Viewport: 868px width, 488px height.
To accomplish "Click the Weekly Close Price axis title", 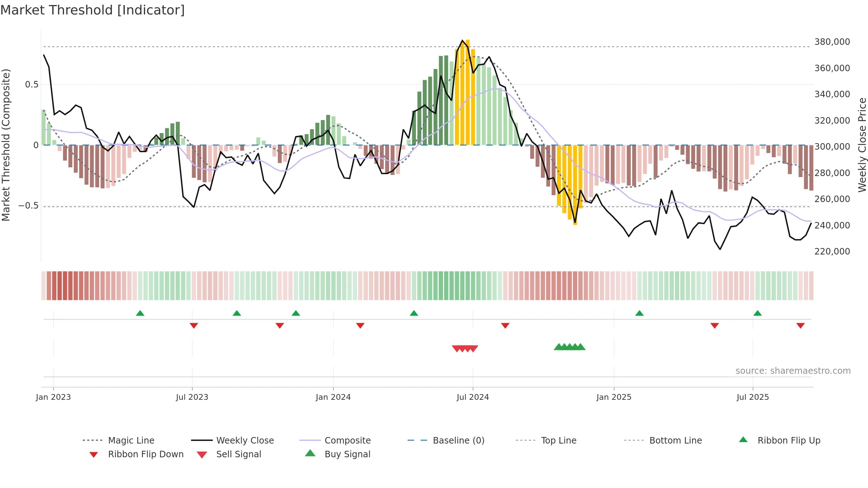I will pos(862,145).
